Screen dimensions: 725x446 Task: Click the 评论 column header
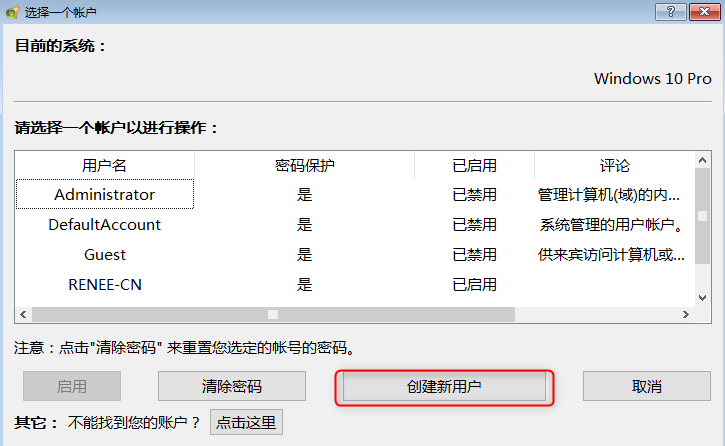(x=614, y=165)
